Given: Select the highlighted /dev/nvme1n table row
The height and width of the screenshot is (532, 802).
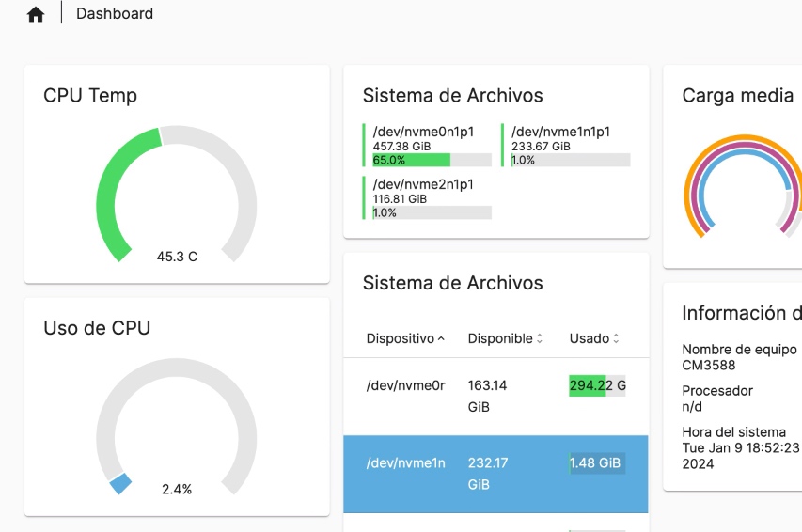Looking at the screenshot, I should 495,475.
